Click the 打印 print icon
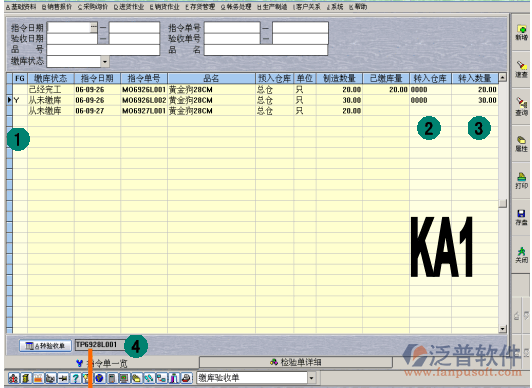 pos(521,180)
